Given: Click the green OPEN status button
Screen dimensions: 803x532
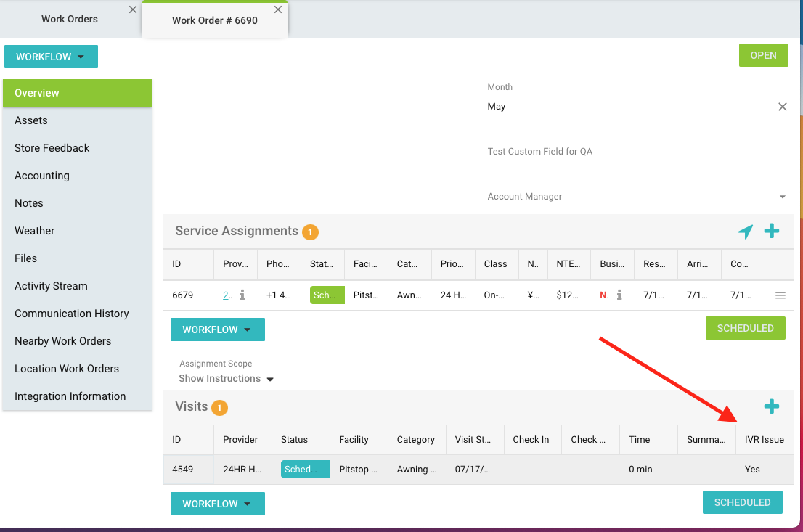Looking at the screenshot, I should pyautogui.click(x=763, y=55).
